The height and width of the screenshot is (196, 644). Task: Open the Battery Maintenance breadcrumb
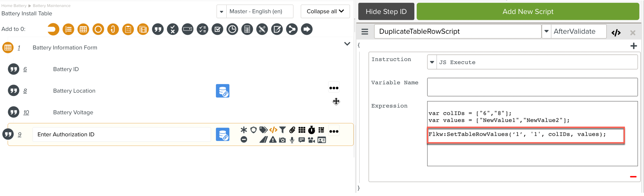coord(52,6)
